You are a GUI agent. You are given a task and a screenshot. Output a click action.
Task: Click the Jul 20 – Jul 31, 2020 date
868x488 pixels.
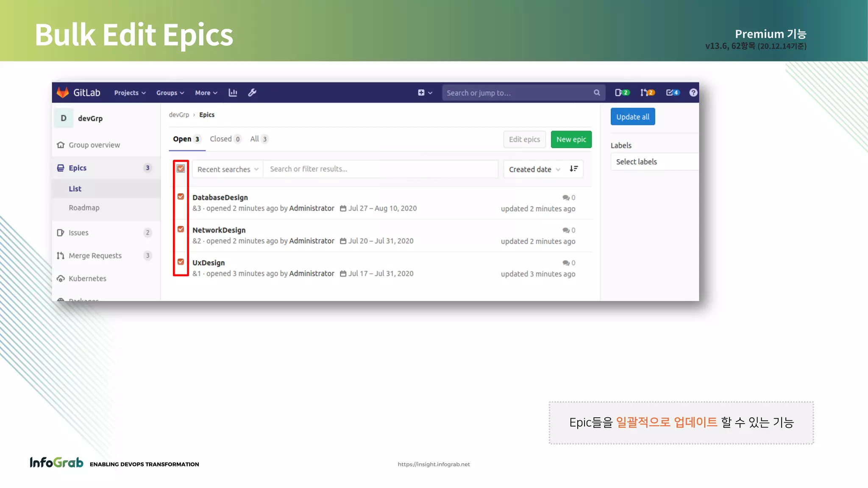click(x=381, y=241)
